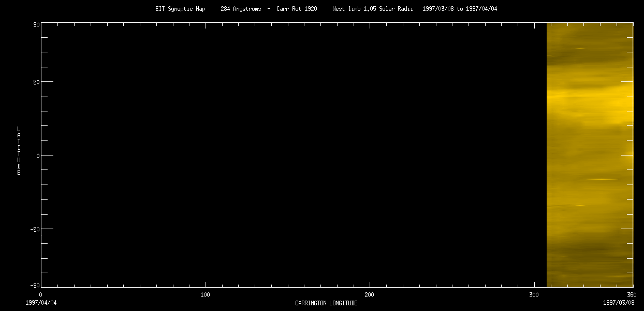
Task: Click the "Carr Rot 1920" title text
Action: tap(297, 9)
